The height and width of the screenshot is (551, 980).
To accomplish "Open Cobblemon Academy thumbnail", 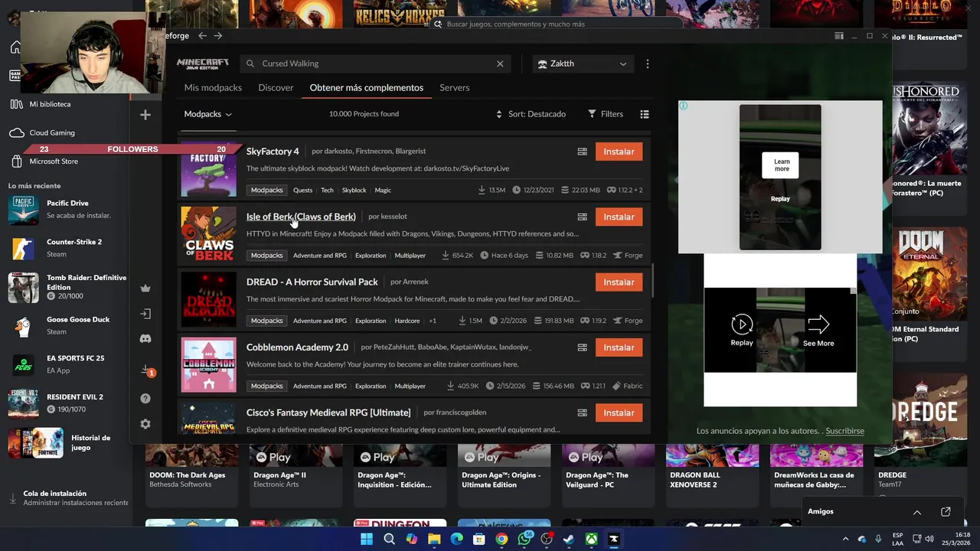I will tap(208, 364).
